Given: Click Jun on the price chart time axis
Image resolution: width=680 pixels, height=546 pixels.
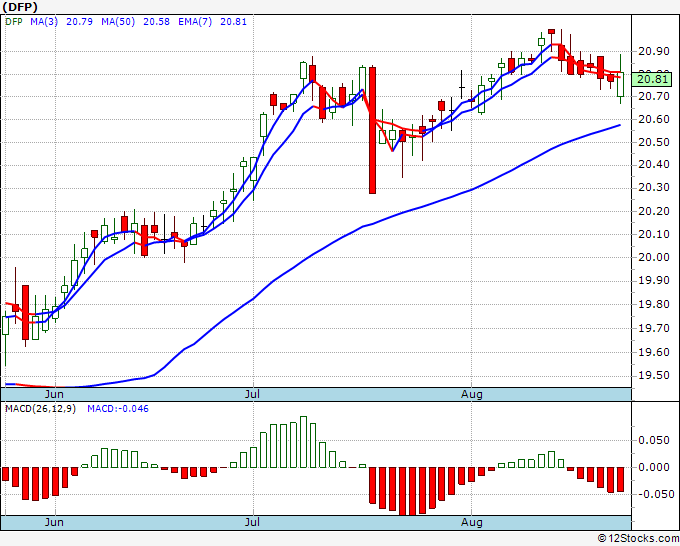Looking at the screenshot, I should [54, 394].
